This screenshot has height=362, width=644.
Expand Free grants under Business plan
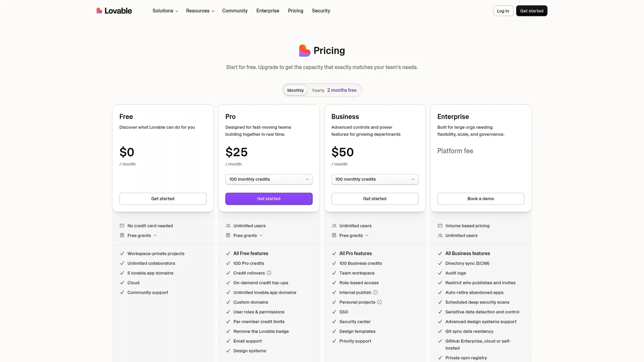354,235
